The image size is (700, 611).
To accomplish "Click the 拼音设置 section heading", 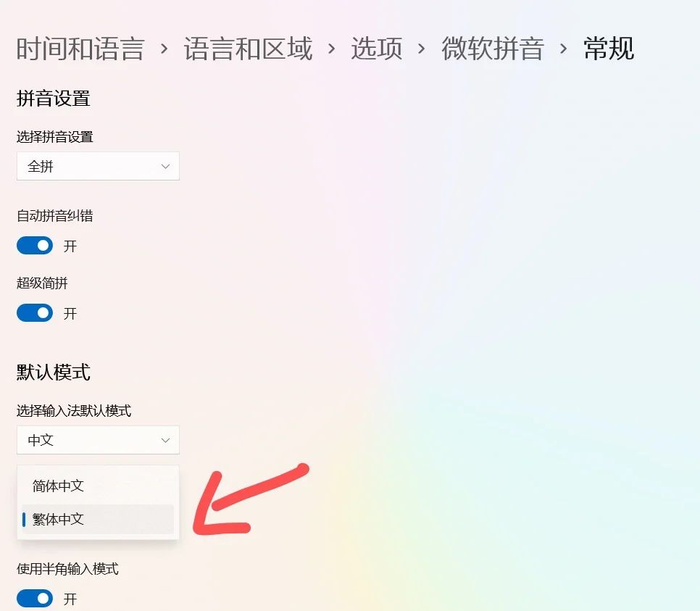I will (x=54, y=99).
